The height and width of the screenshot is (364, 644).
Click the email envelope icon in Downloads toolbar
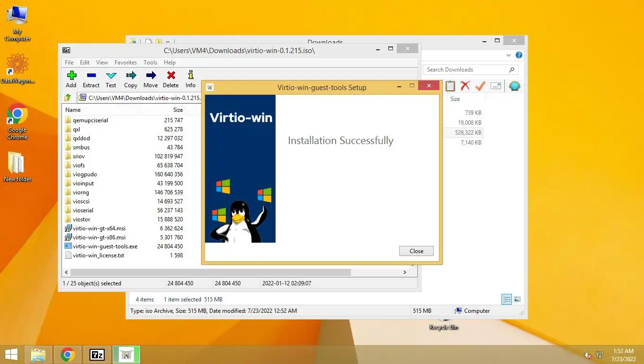496,86
